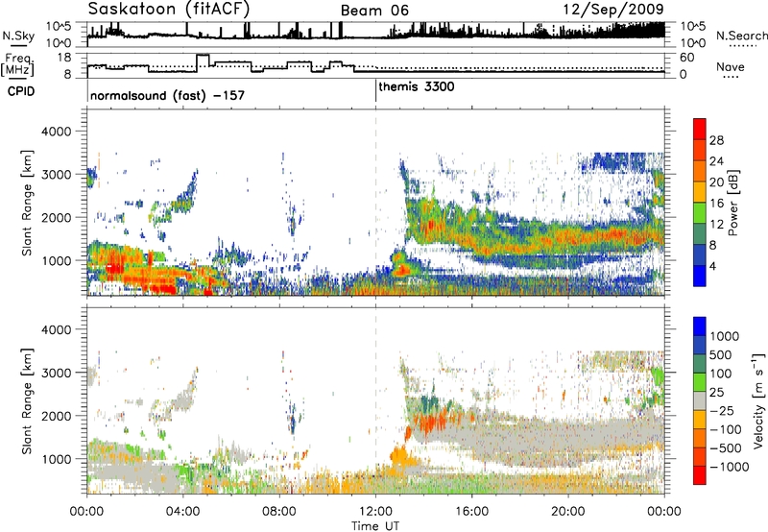Click the '4' power colorbar tick label

click(712, 266)
